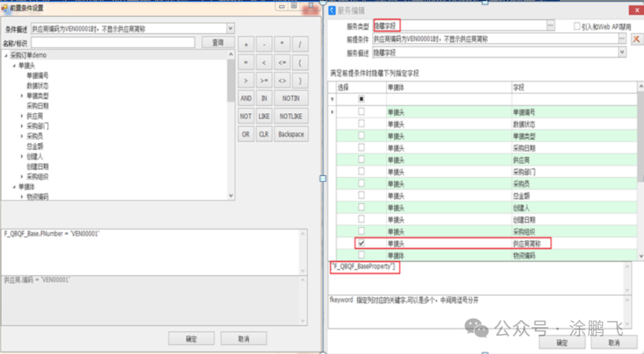Check the 单据编号 row checkbox

pyautogui.click(x=361, y=112)
